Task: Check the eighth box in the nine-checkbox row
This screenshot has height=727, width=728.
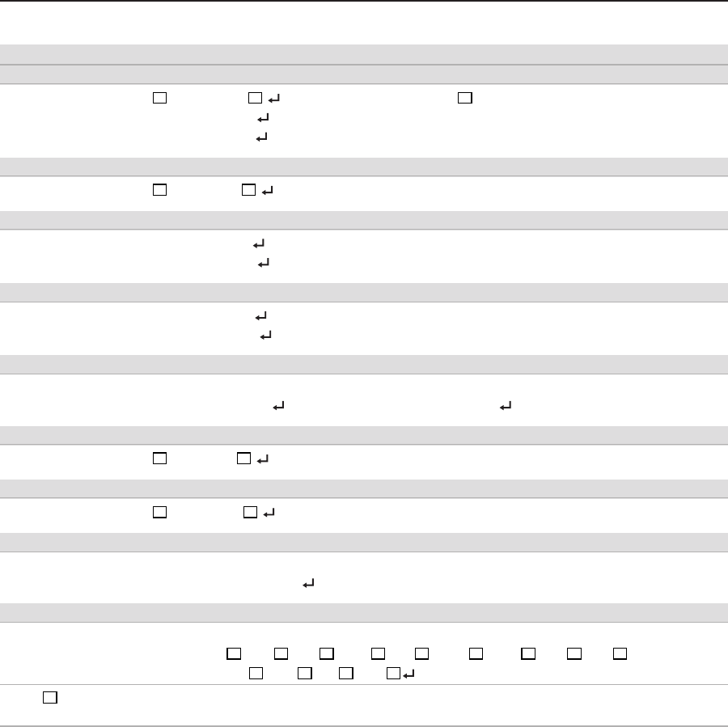Action: click(x=574, y=653)
